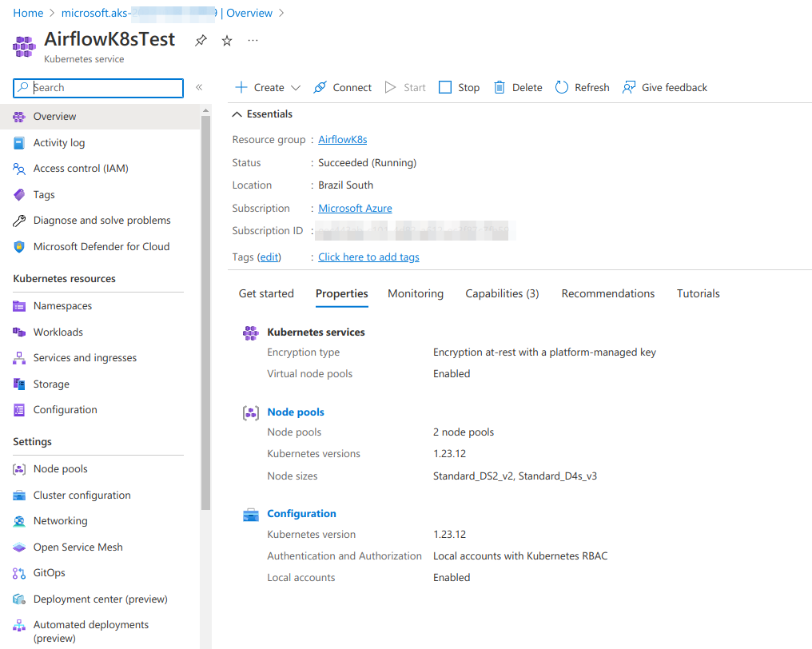
Task: Navigate to Home in the breadcrumb
Action: pos(28,13)
